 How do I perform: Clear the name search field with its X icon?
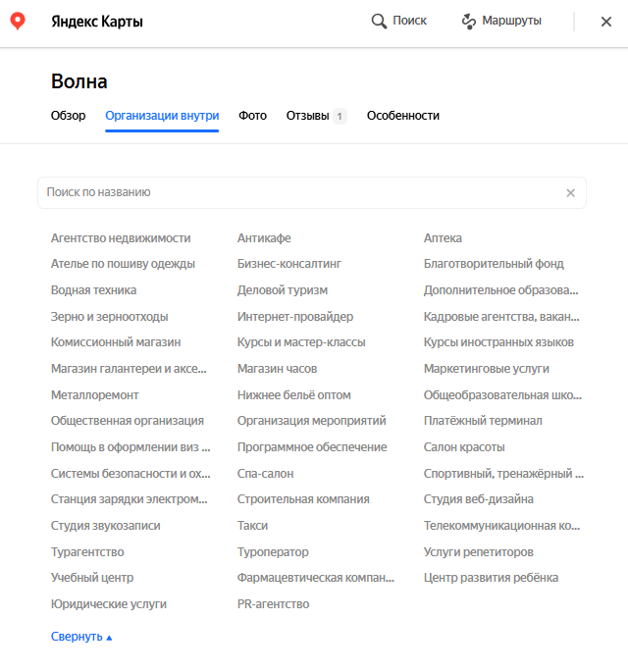[x=570, y=193]
